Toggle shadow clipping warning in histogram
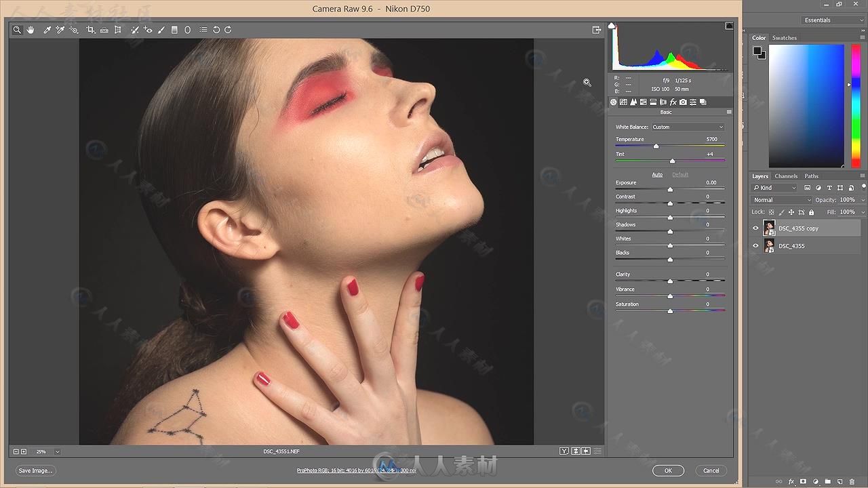 612,25
